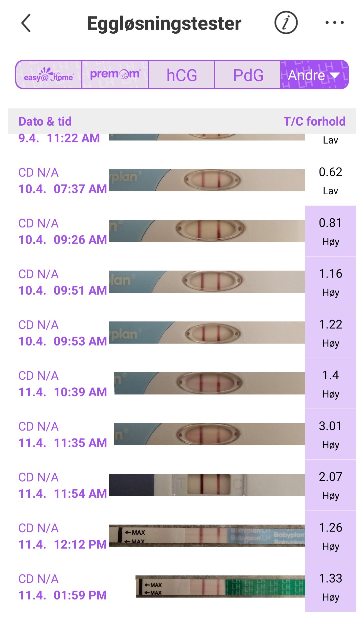Open the PdG tab
Screen dimensions: 364x623
point(248,75)
